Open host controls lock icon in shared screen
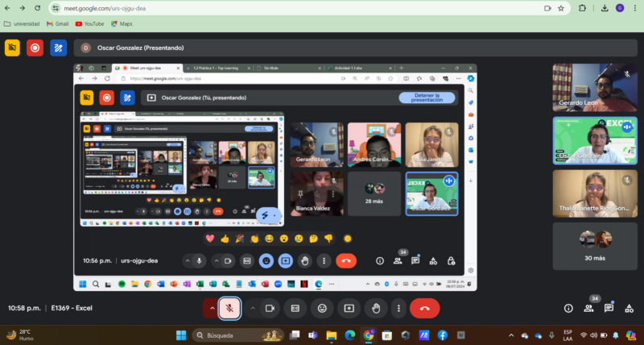This screenshot has height=345, width=644. pyautogui.click(x=451, y=260)
